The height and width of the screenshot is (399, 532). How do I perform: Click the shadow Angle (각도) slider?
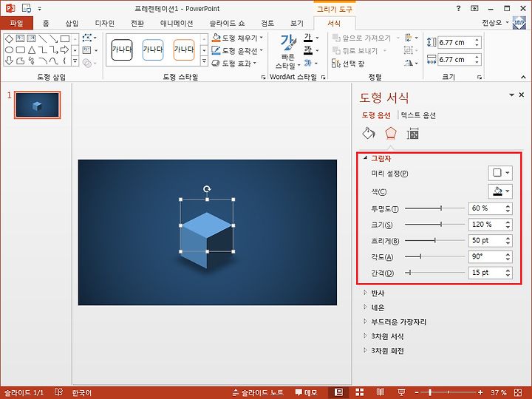(434, 256)
